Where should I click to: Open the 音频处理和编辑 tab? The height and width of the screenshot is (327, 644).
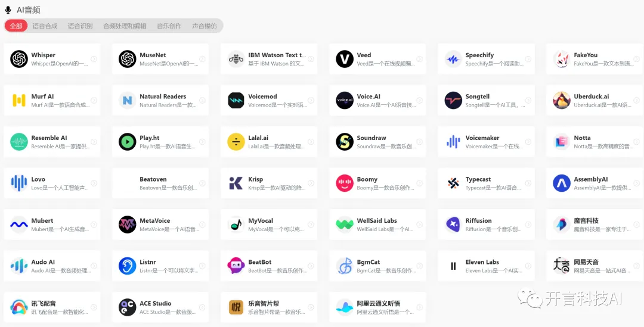click(125, 26)
